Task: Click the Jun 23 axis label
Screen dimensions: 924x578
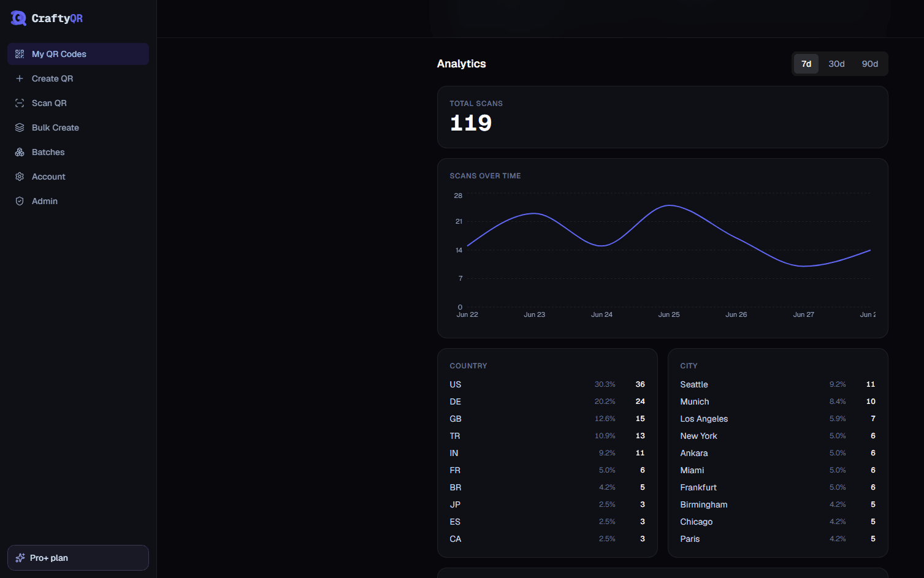Action: pos(535,314)
